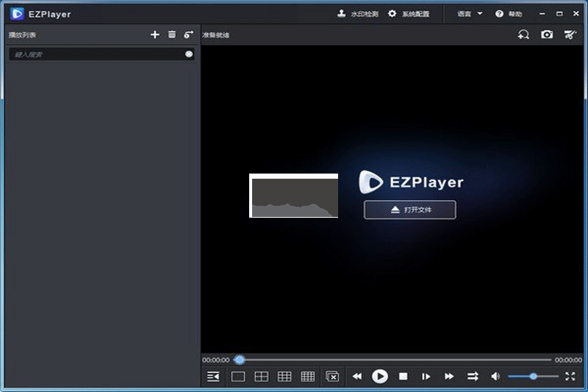588x392 pixels.
Task: Toggle the playback order mode icon
Action: [x=473, y=377]
